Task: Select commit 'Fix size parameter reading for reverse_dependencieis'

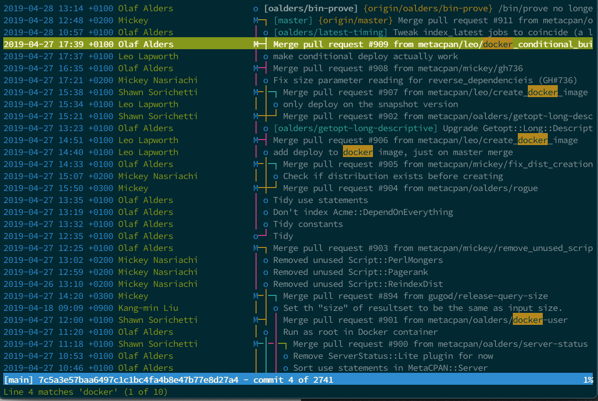Action: click(x=425, y=81)
